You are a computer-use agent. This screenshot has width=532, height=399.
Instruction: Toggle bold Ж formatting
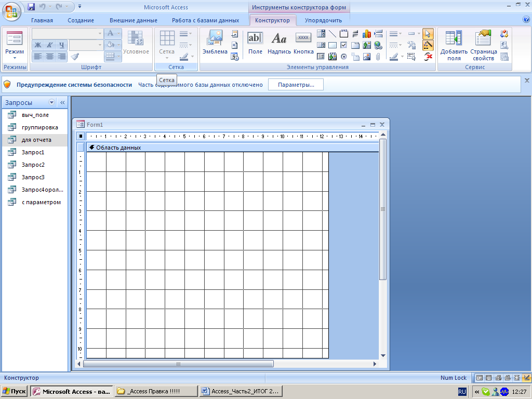38,45
